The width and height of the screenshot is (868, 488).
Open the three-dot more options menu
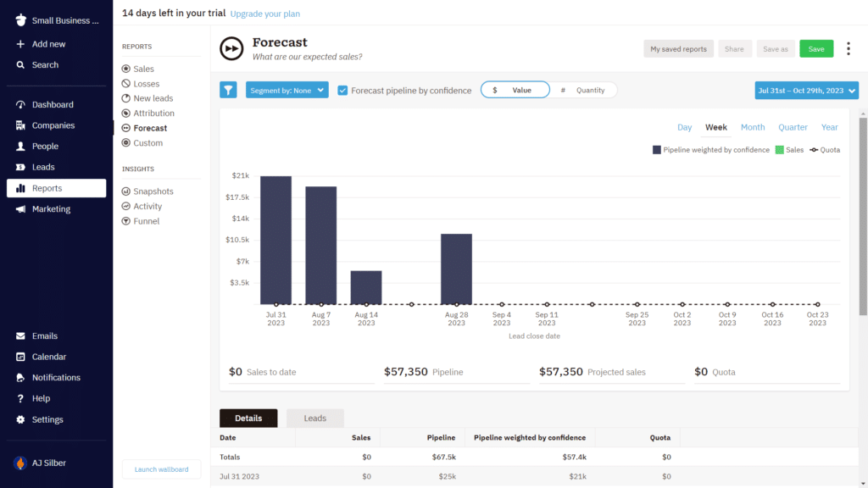tap(849, 49)
